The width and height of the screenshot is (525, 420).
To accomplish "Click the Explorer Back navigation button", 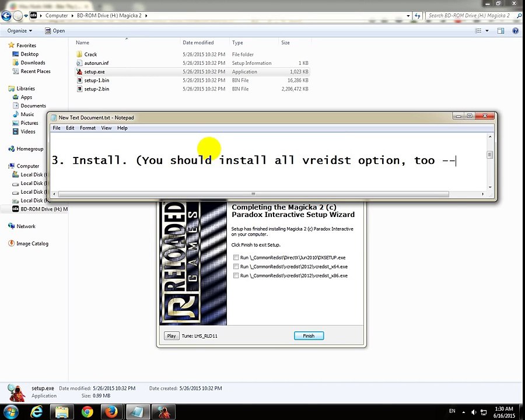I will coord(6,15).
